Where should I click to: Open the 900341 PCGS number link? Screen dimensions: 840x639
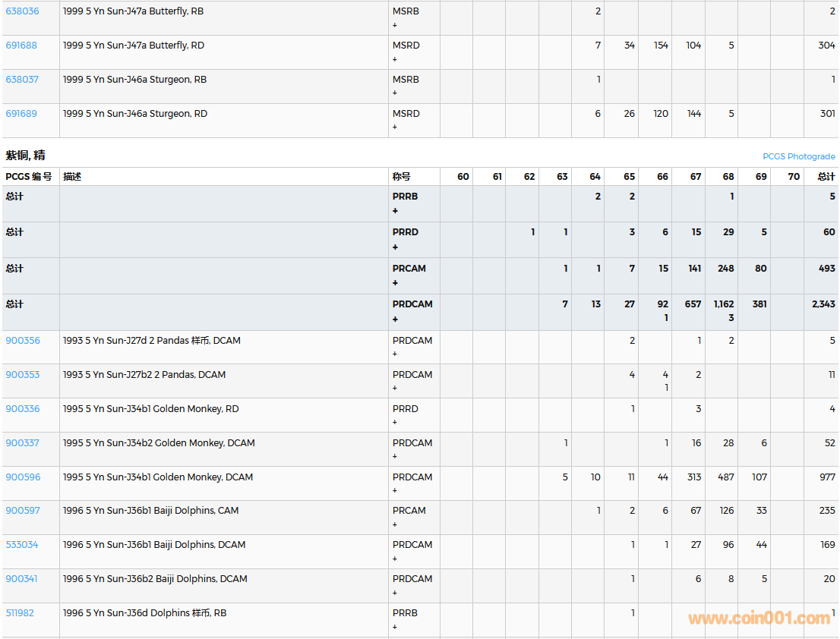(x=23, y=579)
